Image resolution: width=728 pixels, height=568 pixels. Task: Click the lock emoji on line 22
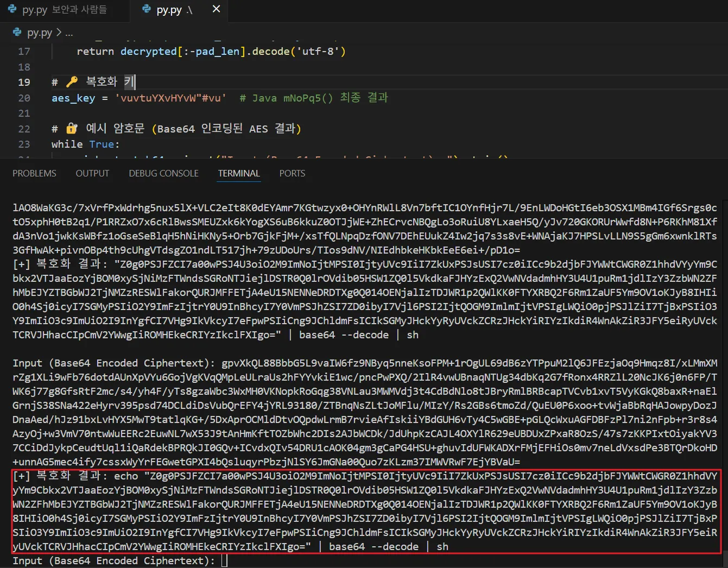[x=72, y=129]
